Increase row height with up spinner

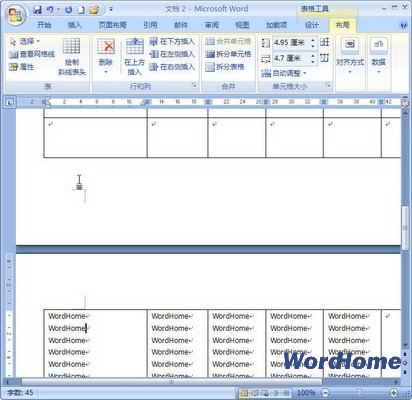point(313,40)
